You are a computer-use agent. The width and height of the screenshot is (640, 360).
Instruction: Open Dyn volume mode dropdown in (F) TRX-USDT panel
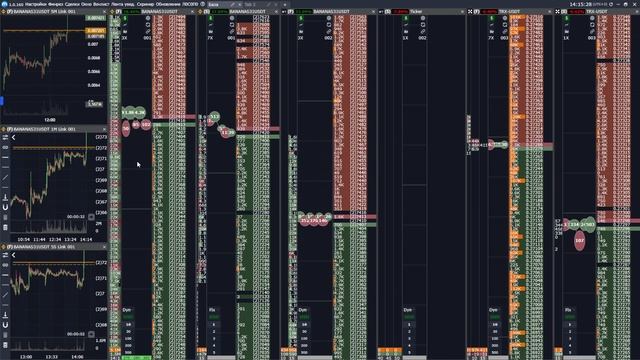pos(493,310)
